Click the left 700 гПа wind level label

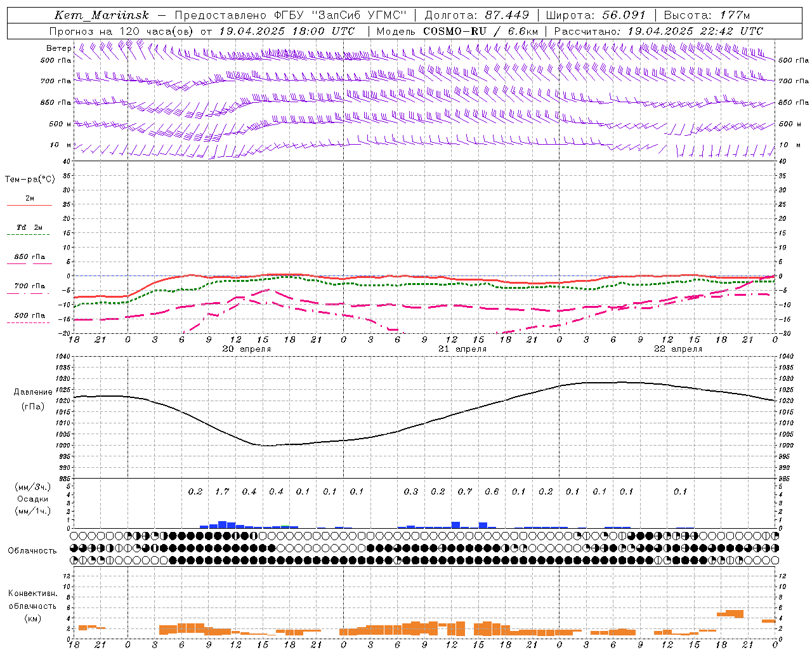click(56, 81)
